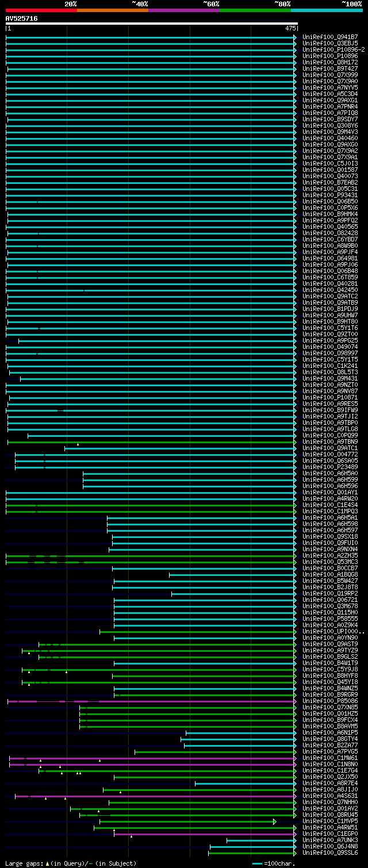368x868 pixels.
Task: Select the UniRef100_C6T859 label
Action: (330, 278)
